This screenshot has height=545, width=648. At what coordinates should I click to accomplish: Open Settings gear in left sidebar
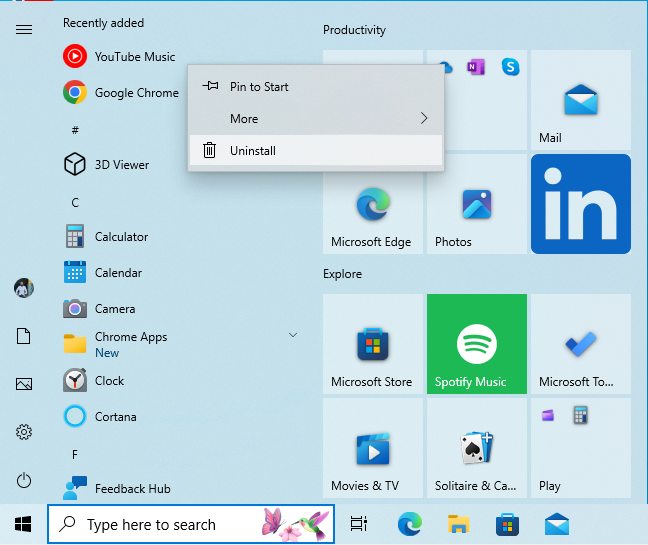point(24,432)
